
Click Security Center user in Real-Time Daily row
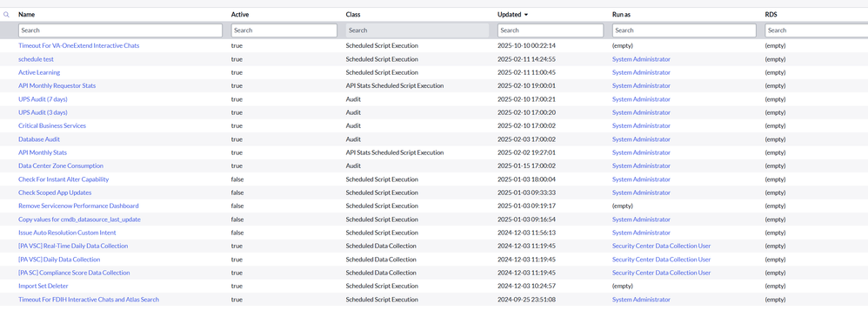(x=662, y=247)
